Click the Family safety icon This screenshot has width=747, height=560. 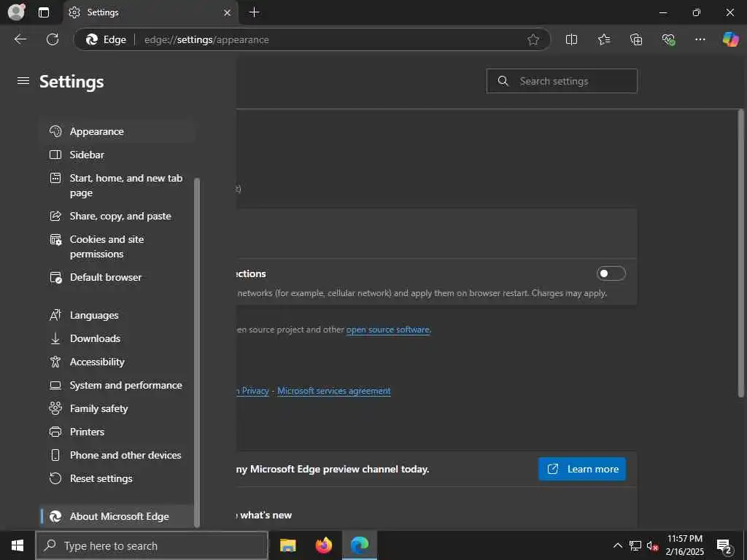[x=55, y=408]
